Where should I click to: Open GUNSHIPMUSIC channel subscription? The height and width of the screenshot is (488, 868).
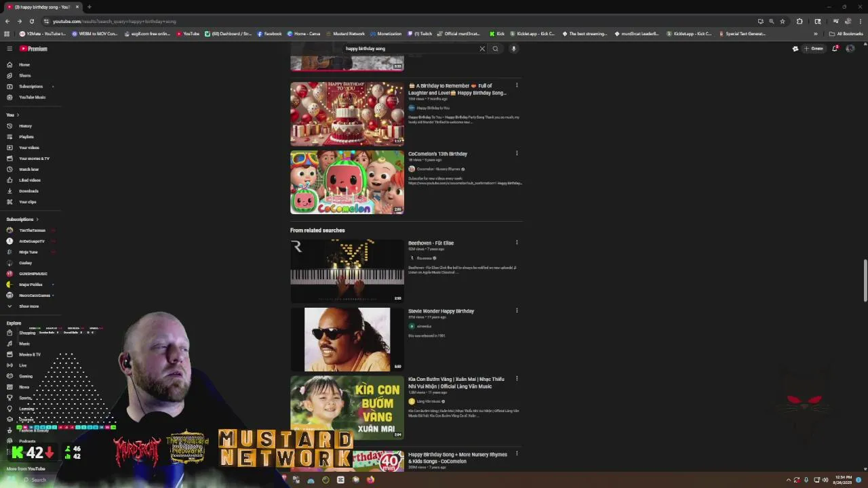[33, 274]
